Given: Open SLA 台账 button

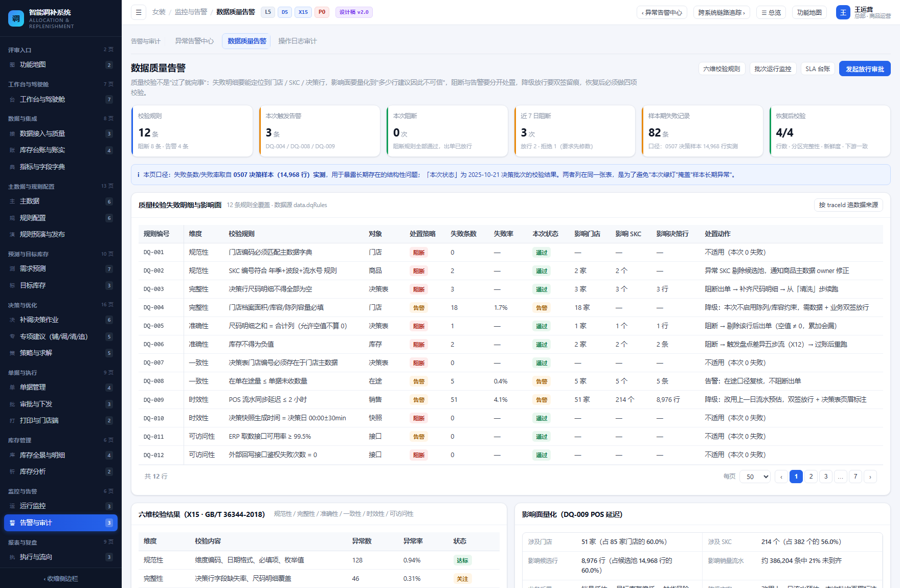Looking at the screenshot, I should [818, 69].
